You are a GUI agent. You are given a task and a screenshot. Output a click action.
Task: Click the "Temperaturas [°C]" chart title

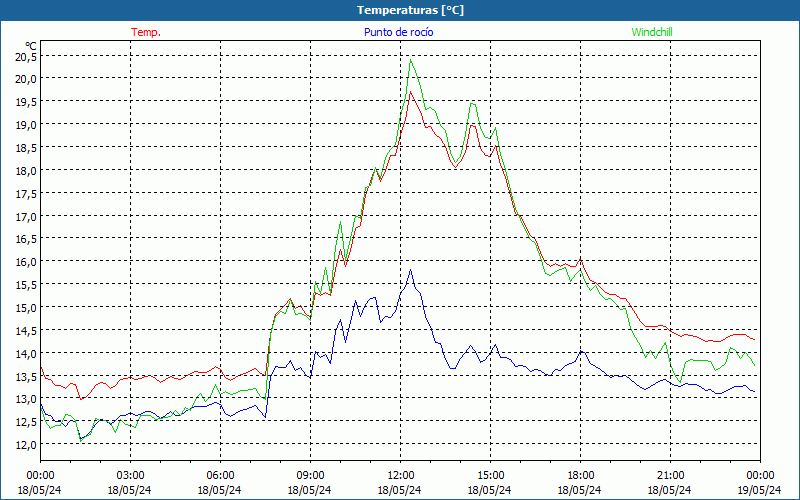[x=410, y=10]
